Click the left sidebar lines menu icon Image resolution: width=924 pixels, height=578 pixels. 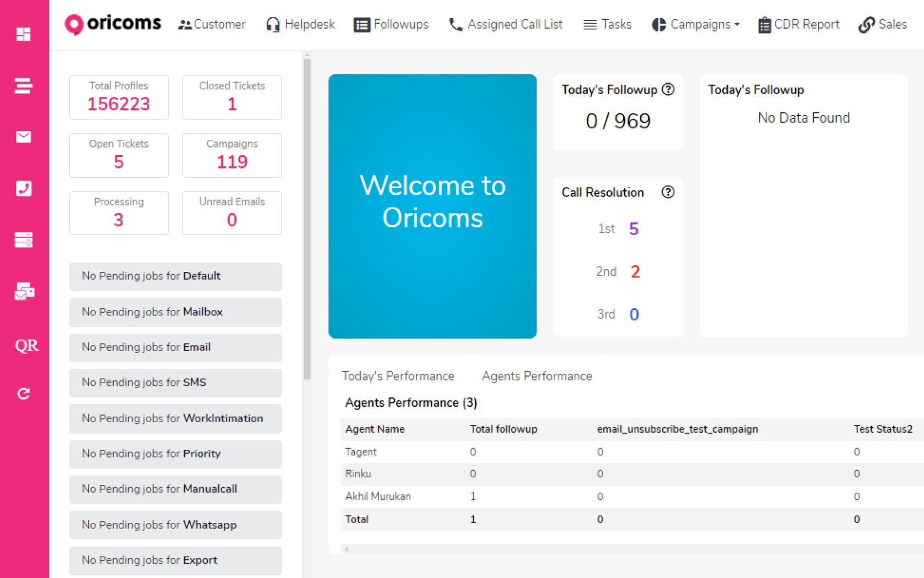(24, 86)
